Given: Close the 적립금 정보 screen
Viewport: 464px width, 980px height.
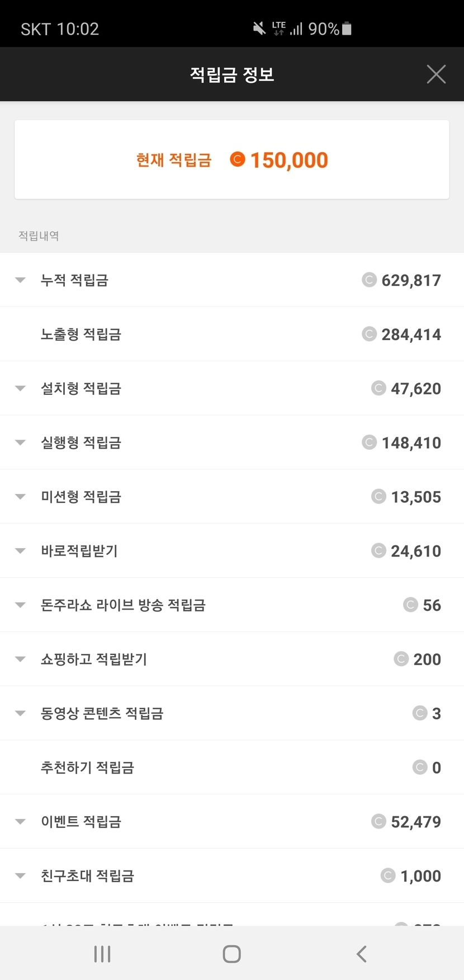Looking at the screenshot, I should [x=436, y=74].
